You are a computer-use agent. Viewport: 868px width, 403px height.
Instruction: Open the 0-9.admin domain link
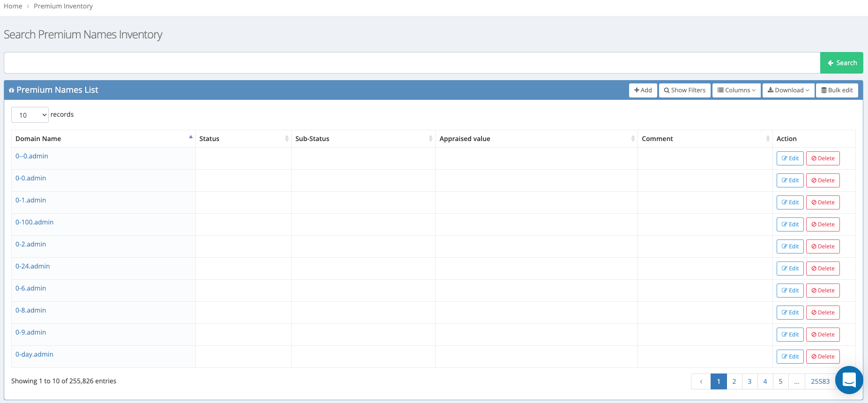(31, 332)
